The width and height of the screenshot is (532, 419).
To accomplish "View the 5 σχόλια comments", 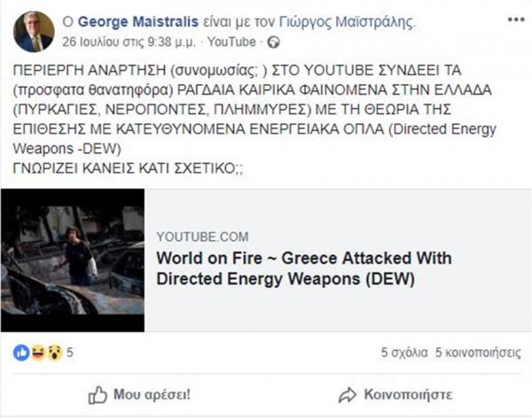I will click(402, 353).
